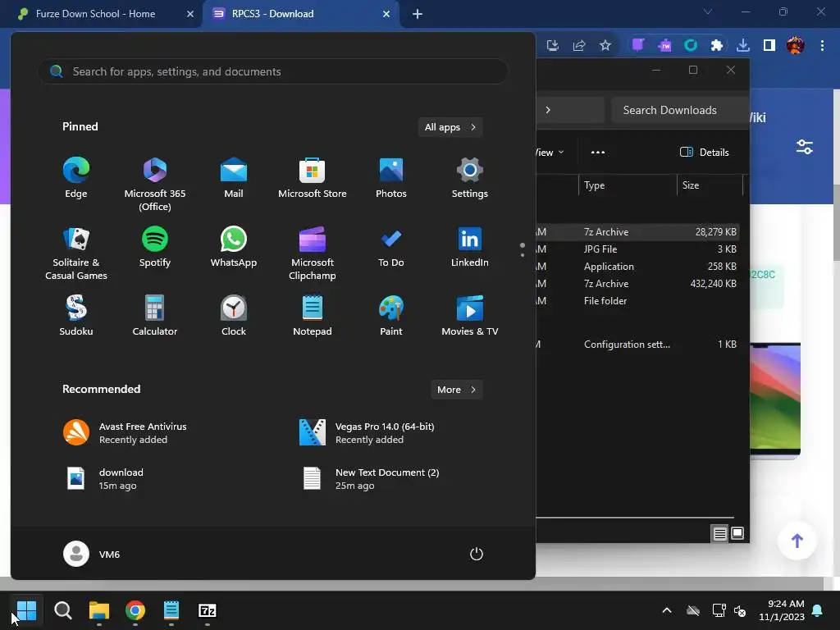Launch Calculator
Viewport: 840px width, 630px height.
tap(155, 316)
